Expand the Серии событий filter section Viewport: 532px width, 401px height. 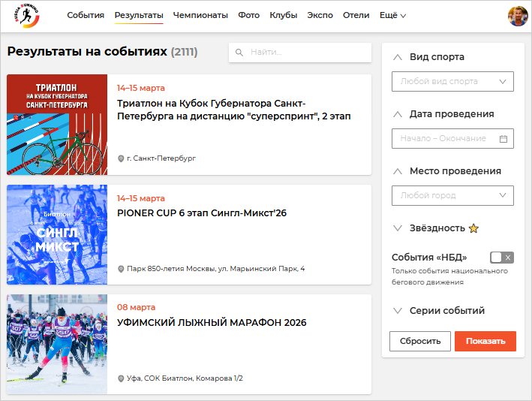pyautogui.click(x=398, y=310)
